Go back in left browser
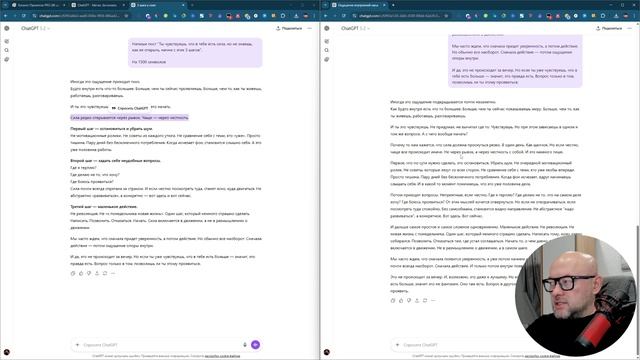The height and width of the screenshot is (360, 640). coord(5,16)
